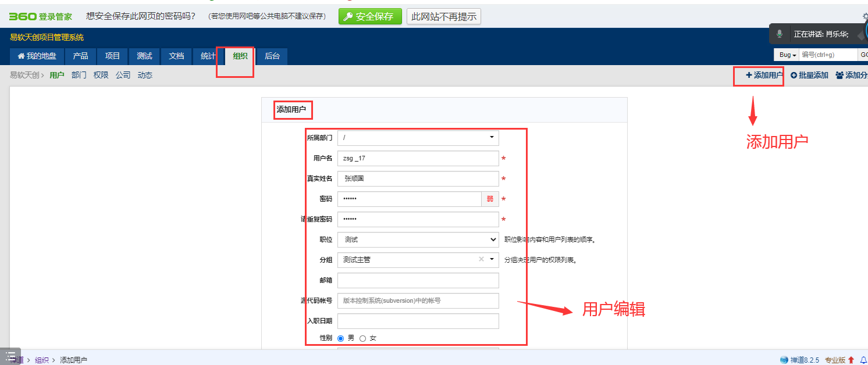Select the 动态 submenu item
Viewport: 868px width, 365px height.
[x=145, y=75]
